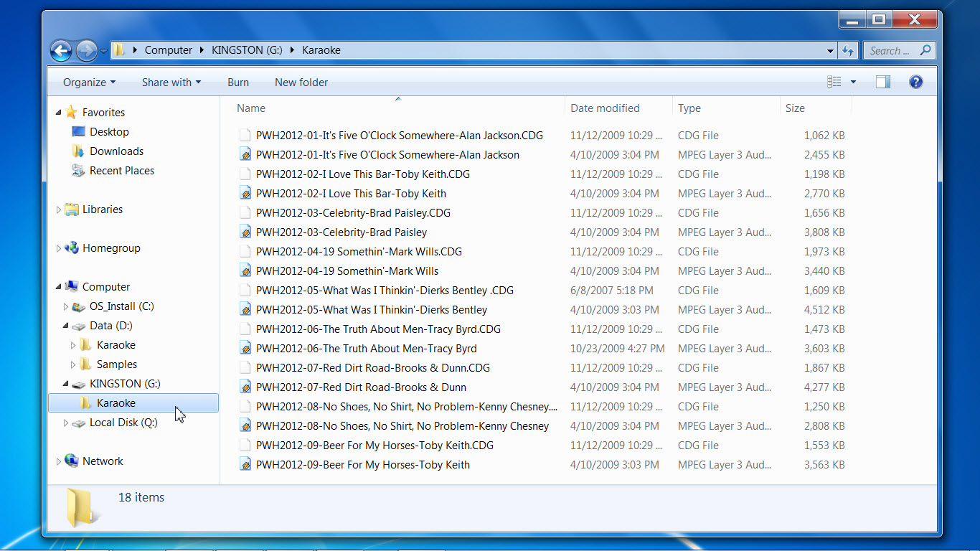
Task: Expand the Libraries tree node
Action: click(x=59, y=209)
